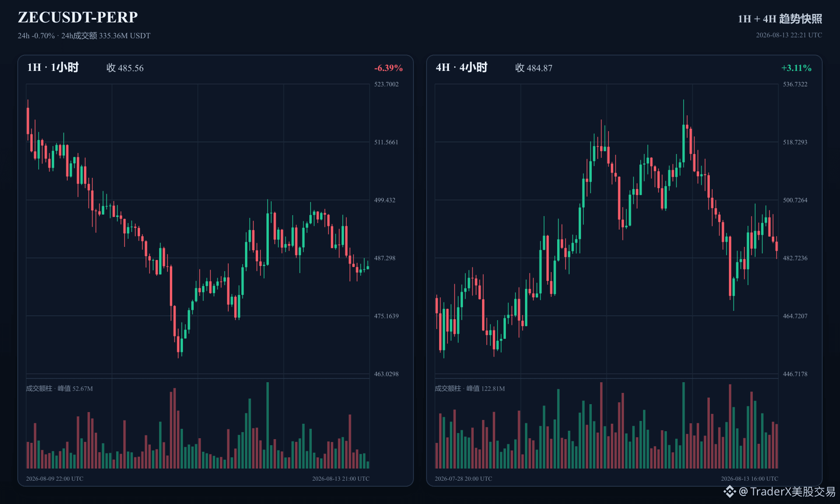Select the 4H · 4小时 chart heading
The width and height of the screenshot is (840, 504).
462,68
